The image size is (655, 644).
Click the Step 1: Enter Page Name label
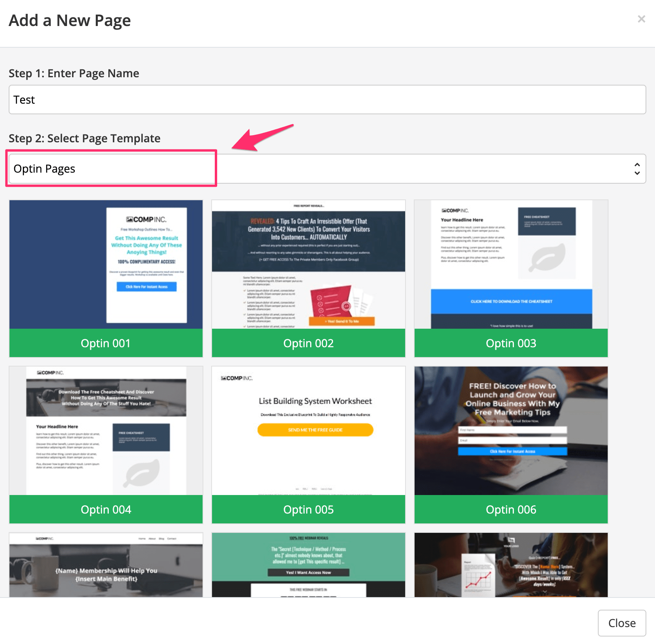(74, 73)
